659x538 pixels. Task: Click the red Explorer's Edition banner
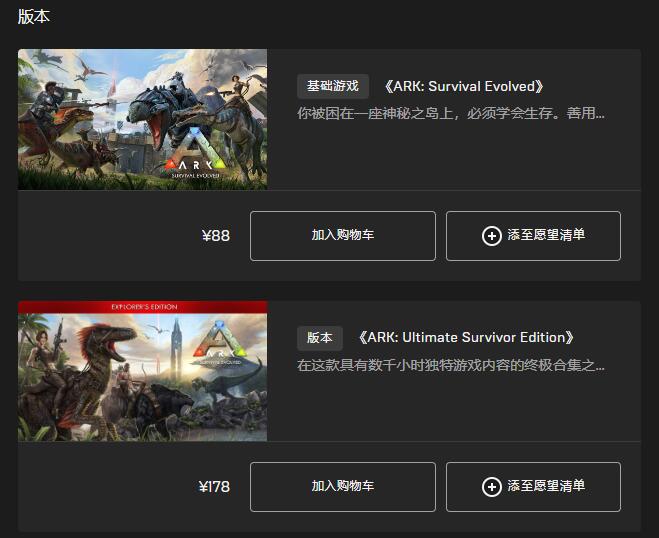click(x=142, y=307)
